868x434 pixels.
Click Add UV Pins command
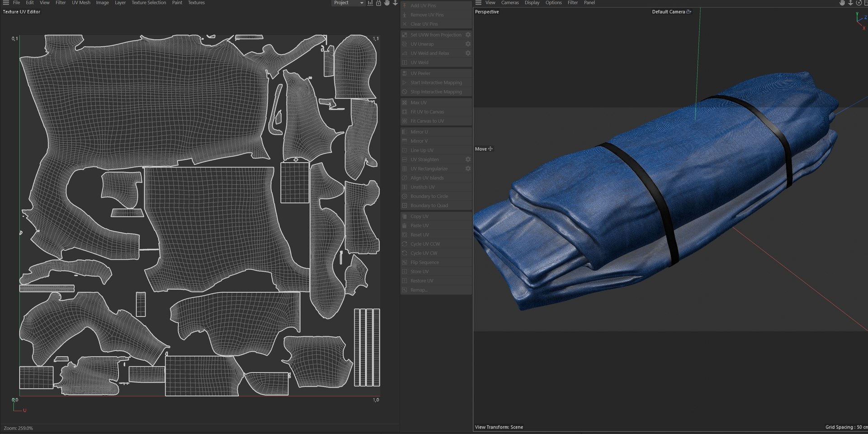coord(436,5)
